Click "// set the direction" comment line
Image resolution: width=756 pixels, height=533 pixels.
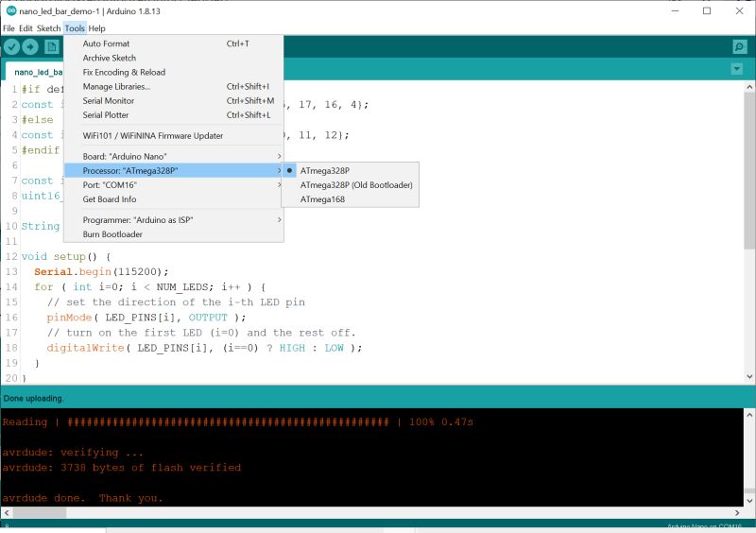pos(176,302)
